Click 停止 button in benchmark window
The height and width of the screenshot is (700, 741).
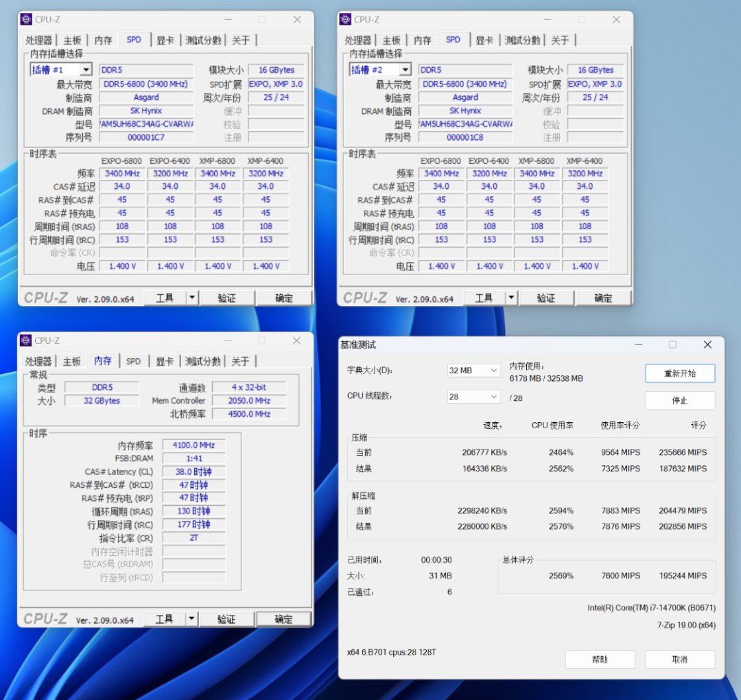click(x=680, y=400)
